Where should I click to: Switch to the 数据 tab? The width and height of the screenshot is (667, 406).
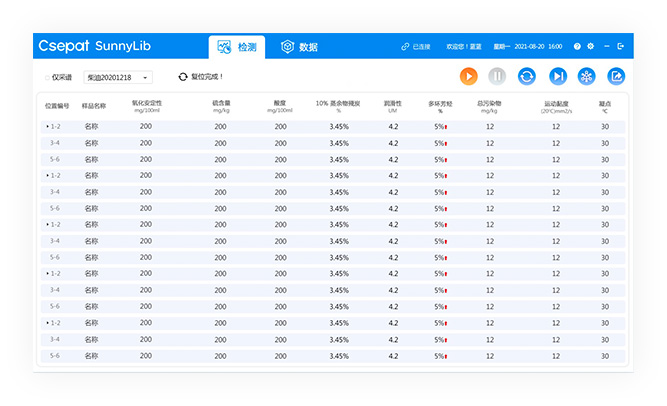pos(299,47)
